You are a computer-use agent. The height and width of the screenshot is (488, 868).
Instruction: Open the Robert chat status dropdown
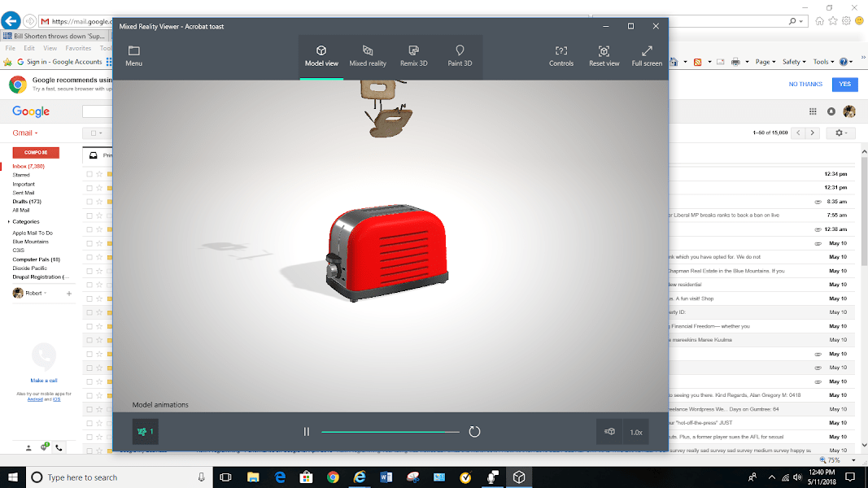(x=46, y=294)
